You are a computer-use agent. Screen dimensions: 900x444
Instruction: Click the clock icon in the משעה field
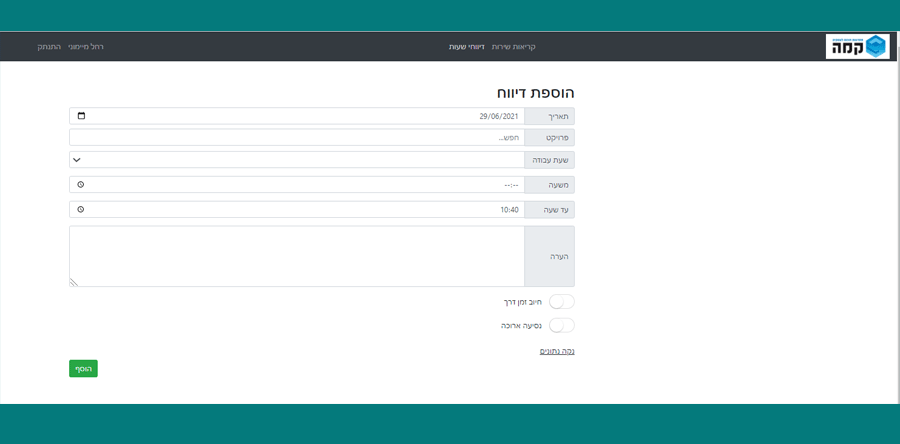[81, 185]
